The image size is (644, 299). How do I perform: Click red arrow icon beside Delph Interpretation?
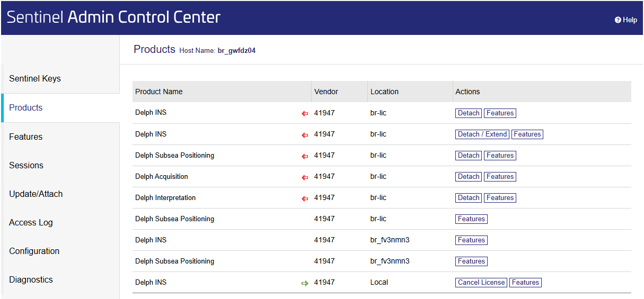[x=305, y=198]
